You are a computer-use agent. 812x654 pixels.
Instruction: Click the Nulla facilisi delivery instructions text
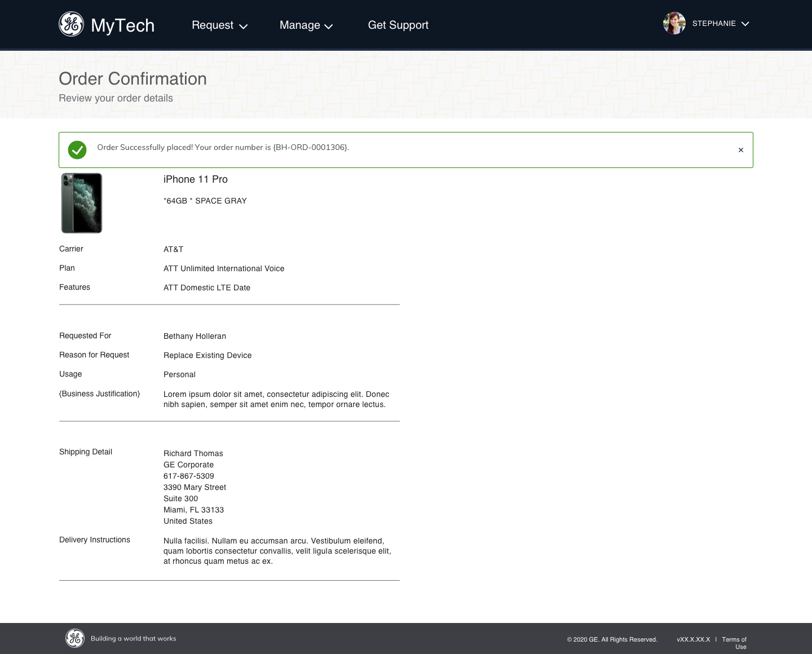point(277,551)
